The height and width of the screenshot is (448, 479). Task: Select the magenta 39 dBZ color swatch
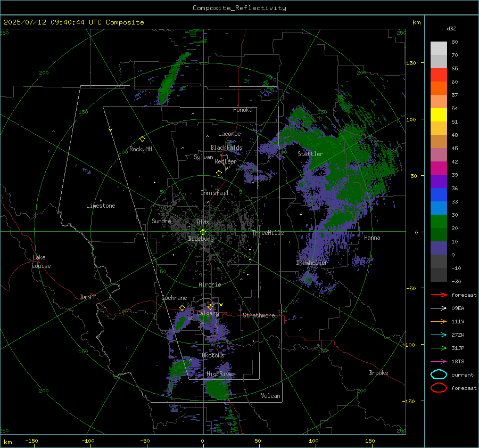(x=439, y=168)
